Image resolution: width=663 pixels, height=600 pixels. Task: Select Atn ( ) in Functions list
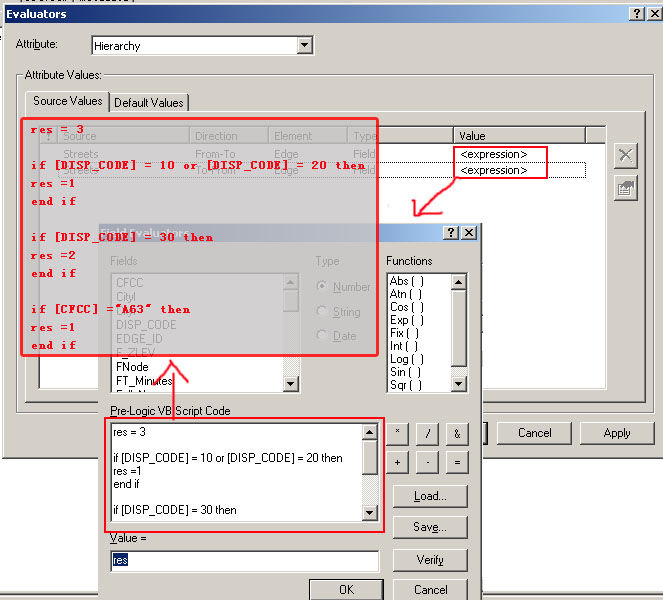405,294
